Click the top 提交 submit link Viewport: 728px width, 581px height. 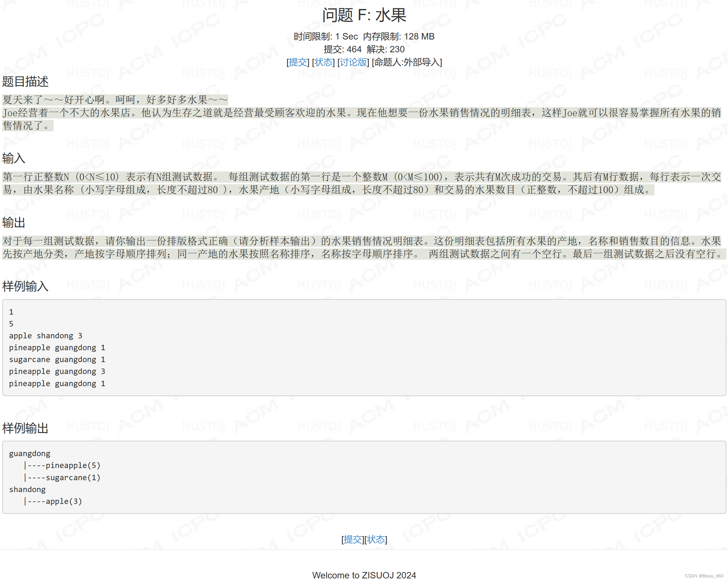coord(298,62)
